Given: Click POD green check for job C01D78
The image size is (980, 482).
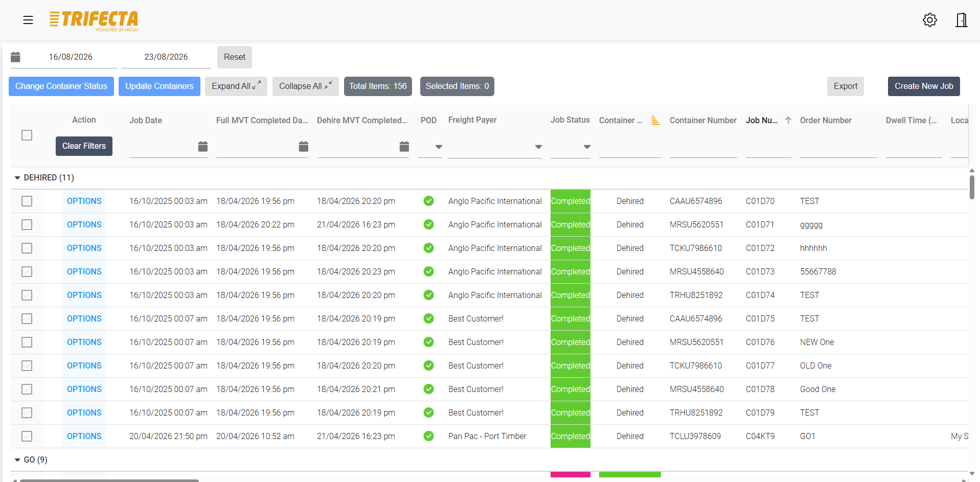Looking at the screenshot, I should click(428, 389).
